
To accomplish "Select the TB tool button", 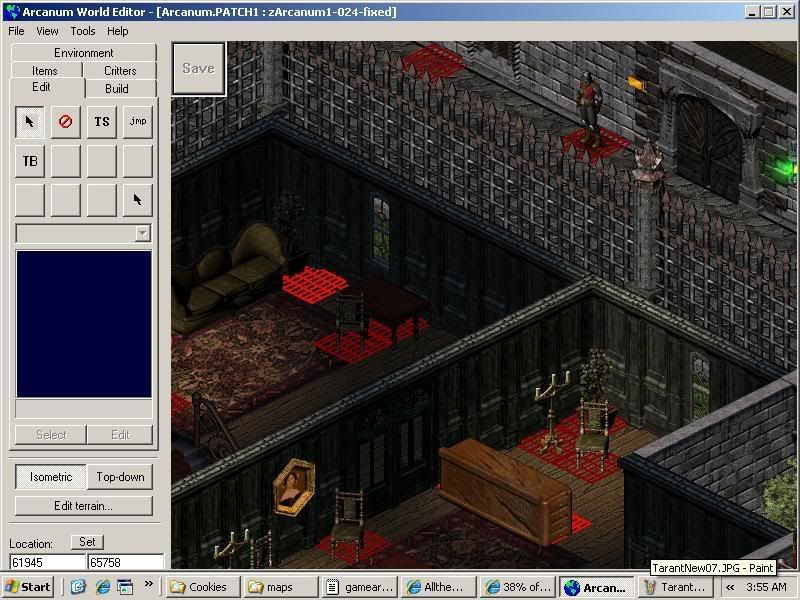I will pyautogui.click(x=30, y=161).
